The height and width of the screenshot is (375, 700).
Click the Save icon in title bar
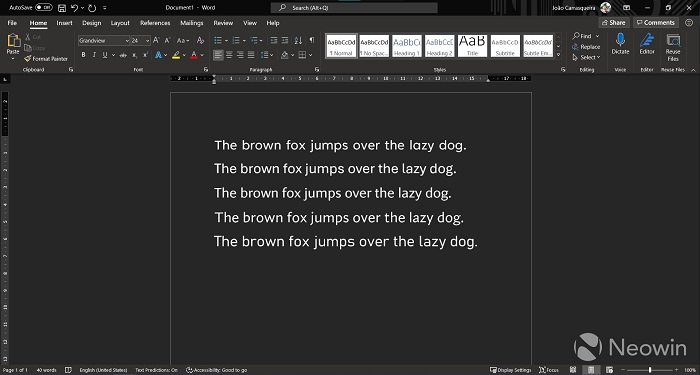pos(62,8)
